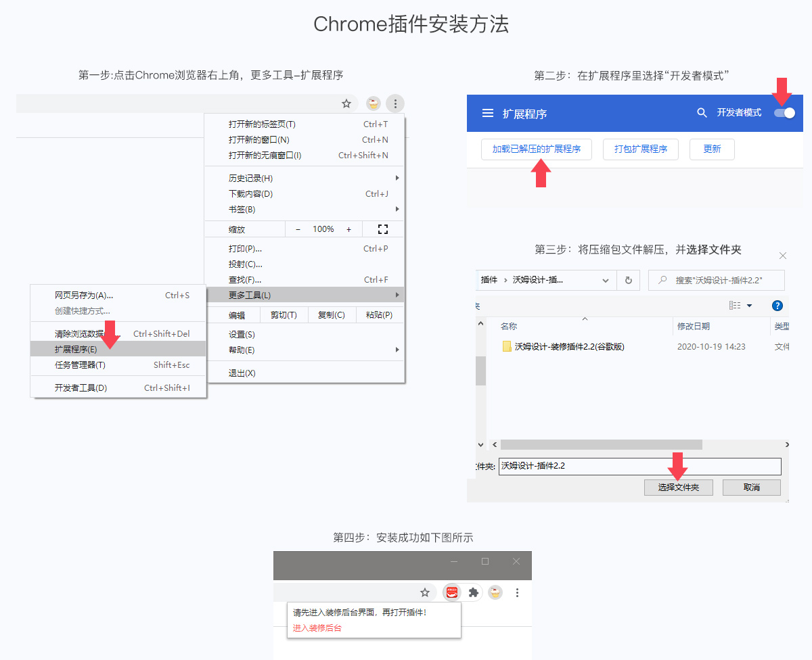Select 扩展程序(E) in the submenu

[x=76, y=349]
